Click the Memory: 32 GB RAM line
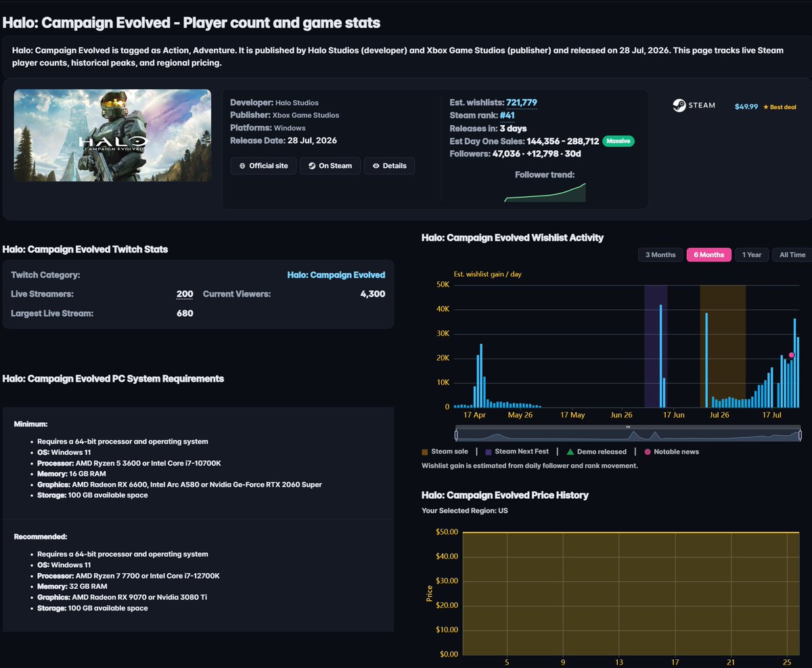Image resolution: width=812 pixels, height=668 pixels. click(72, 587)
